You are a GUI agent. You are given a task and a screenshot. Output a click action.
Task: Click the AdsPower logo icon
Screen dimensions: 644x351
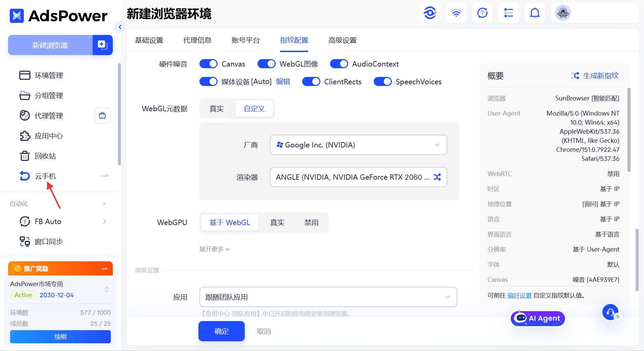tap(17, 16)
